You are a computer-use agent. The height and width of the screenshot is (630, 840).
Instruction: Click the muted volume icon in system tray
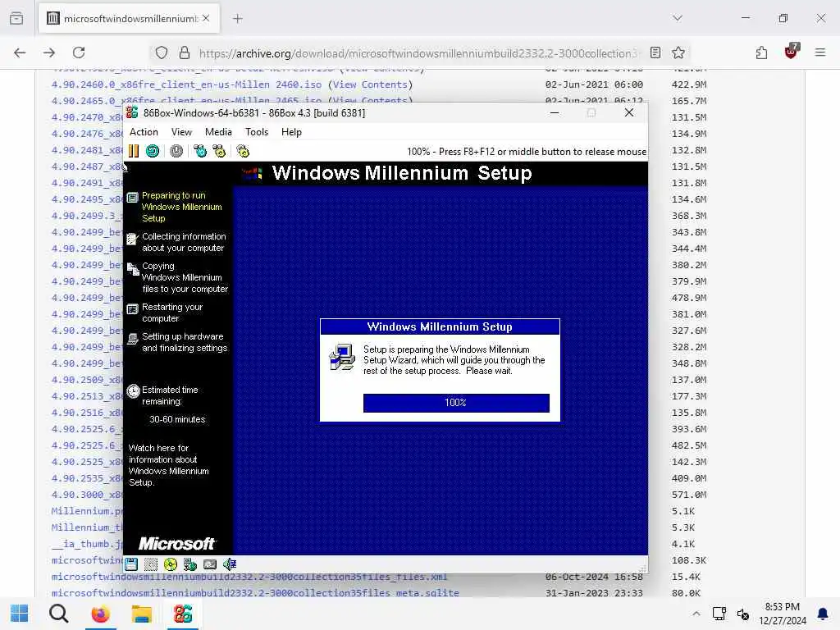[x=743, y=614]
